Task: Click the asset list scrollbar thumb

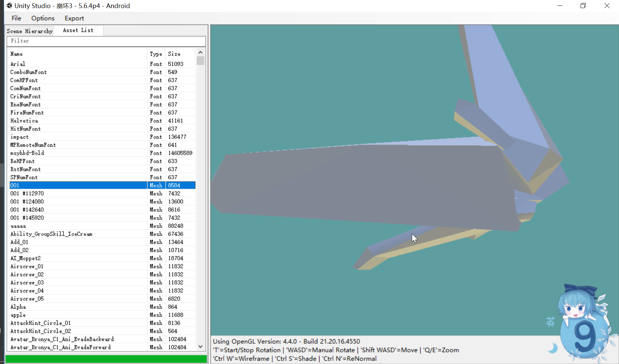Action: (200, 61)
